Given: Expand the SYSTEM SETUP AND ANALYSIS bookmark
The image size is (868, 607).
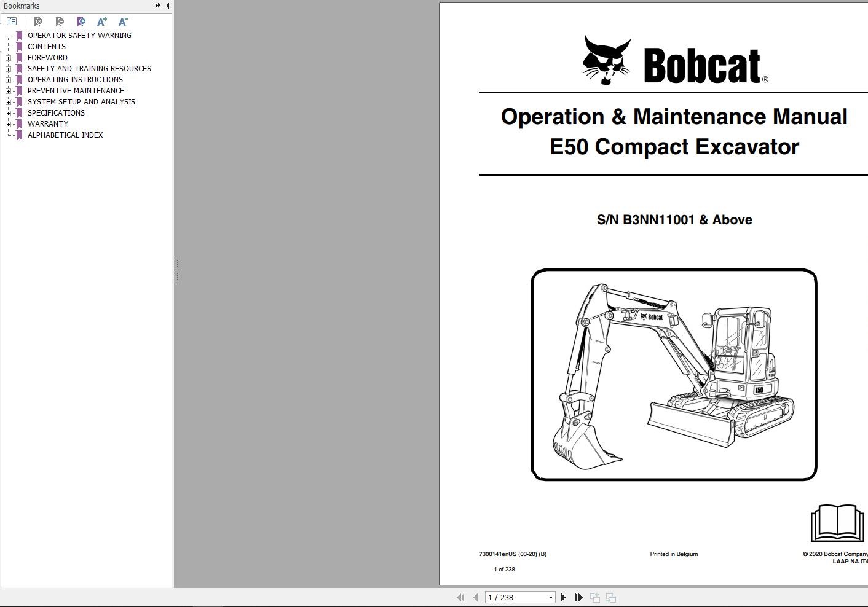Looking at the screenshot, I should point(8,102).
